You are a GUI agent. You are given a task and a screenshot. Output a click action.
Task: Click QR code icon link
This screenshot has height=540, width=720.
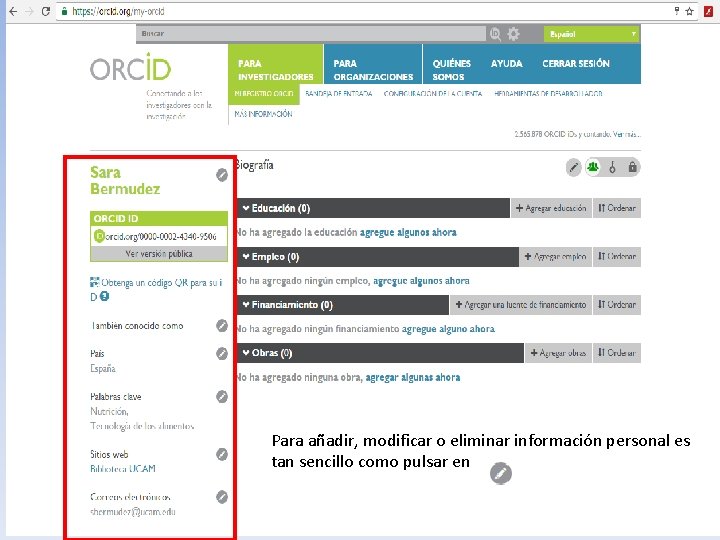click(95, 282)
